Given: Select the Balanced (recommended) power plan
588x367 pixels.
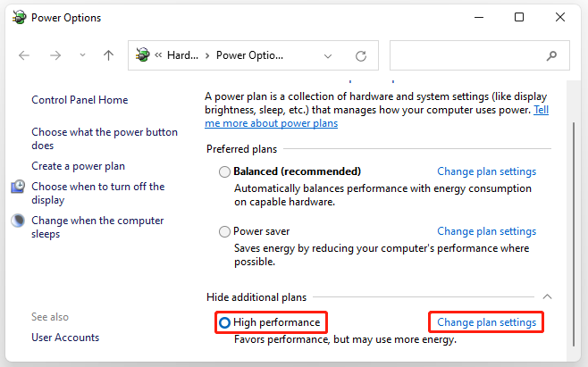Looking at the screenshot, I should tap(224, 171).
